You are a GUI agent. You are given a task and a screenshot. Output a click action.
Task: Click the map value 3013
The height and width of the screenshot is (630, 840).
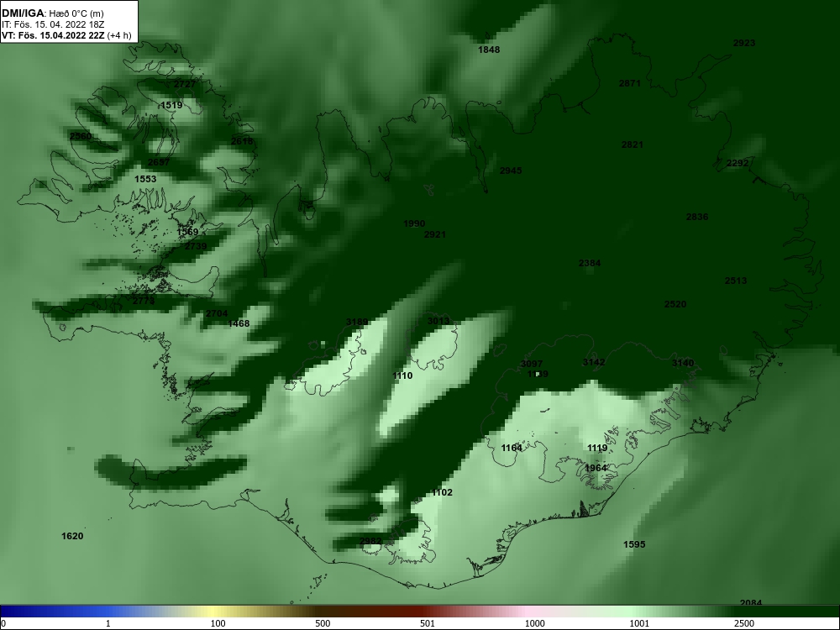tap(438, 322)
